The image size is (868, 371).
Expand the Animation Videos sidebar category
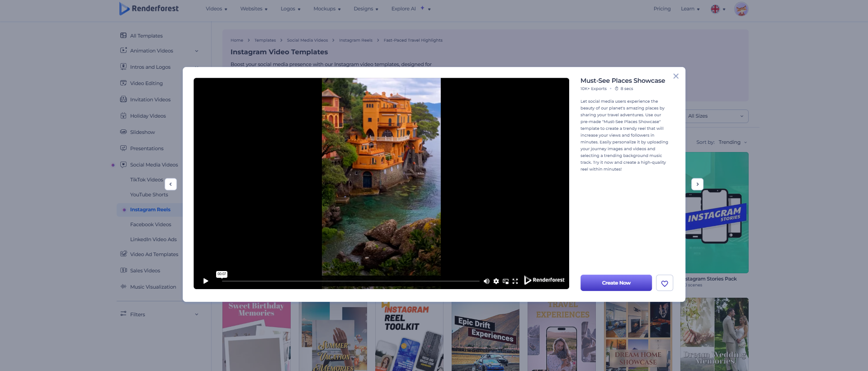[x=197, y=51]
